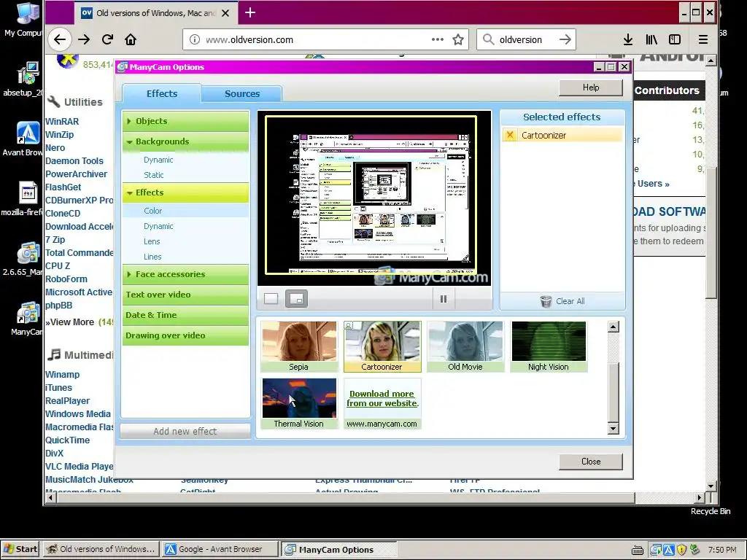
Task: Switch preview to picture-in-picture view
Action: pos(296,299)
